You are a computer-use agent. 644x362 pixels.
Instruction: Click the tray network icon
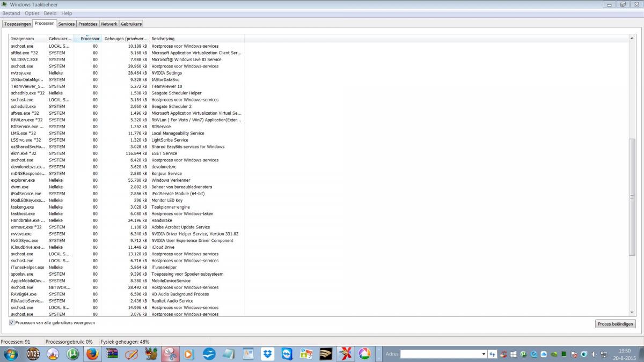(x=604, y=354)
